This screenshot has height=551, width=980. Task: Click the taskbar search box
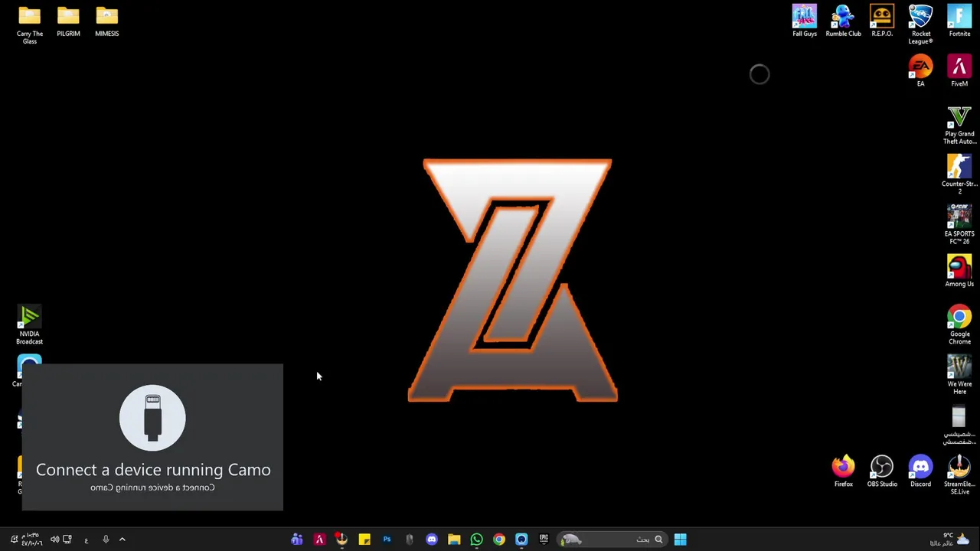click(x=612, y=540)
